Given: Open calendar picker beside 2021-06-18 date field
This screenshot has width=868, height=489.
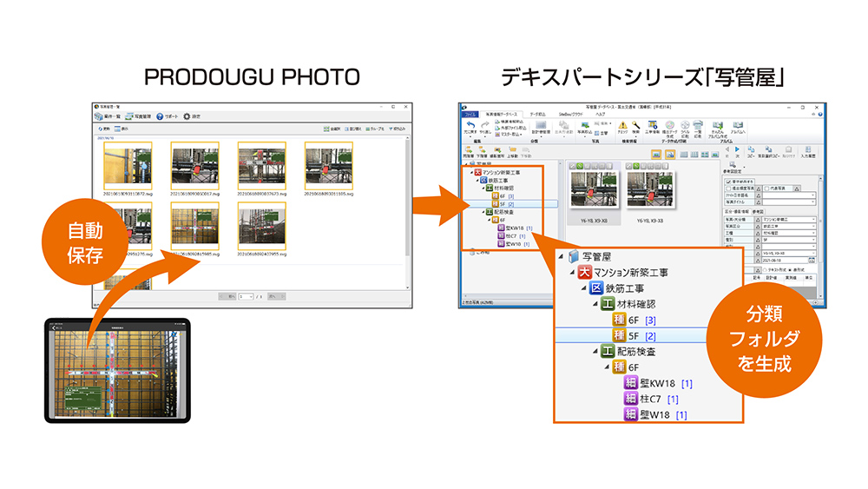Looking at the screenshot, I should [x=812, y=261].
